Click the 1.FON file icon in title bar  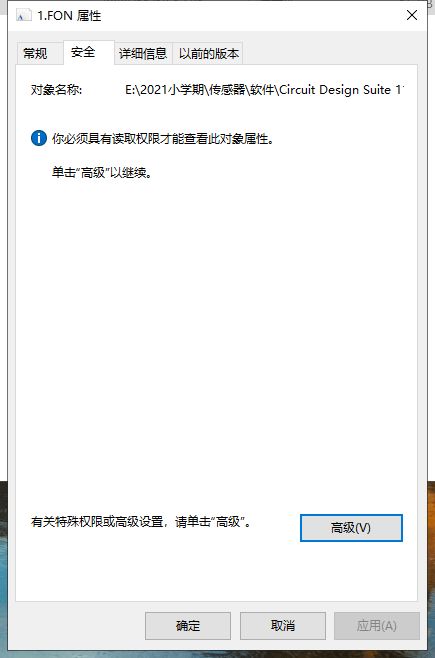(x=23, y=16)
